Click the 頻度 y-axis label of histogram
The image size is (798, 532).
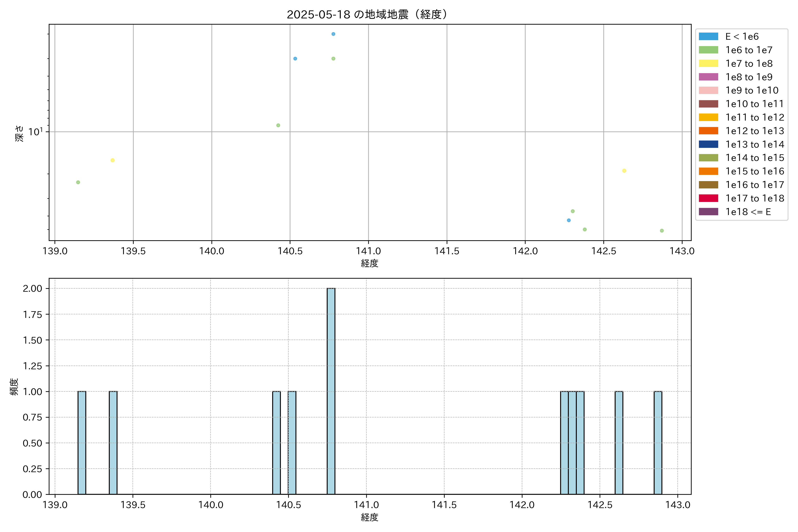click(14, 387)
